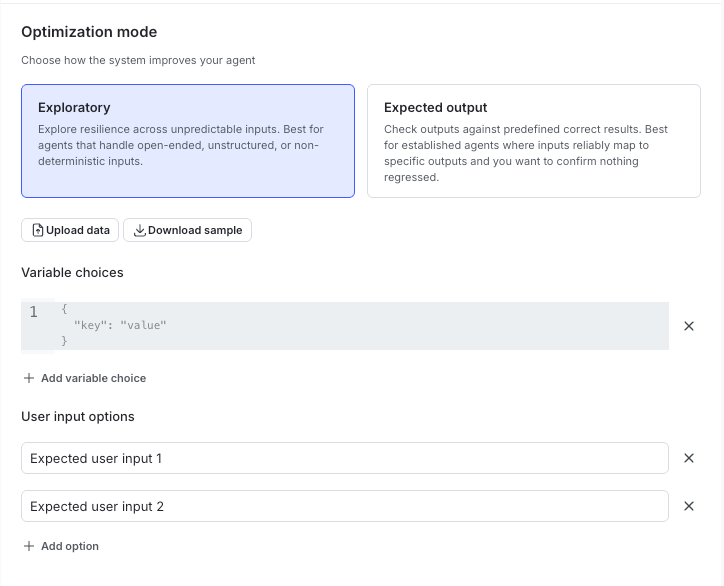The image size is (724, 586).
Task: Remove the variable choice JSON entry
Action: tap(688, 326)
